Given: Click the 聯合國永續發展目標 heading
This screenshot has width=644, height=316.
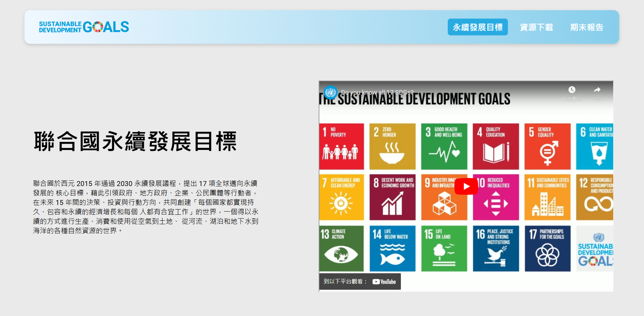Looking at the screenshot, I should tap(135, 142).
